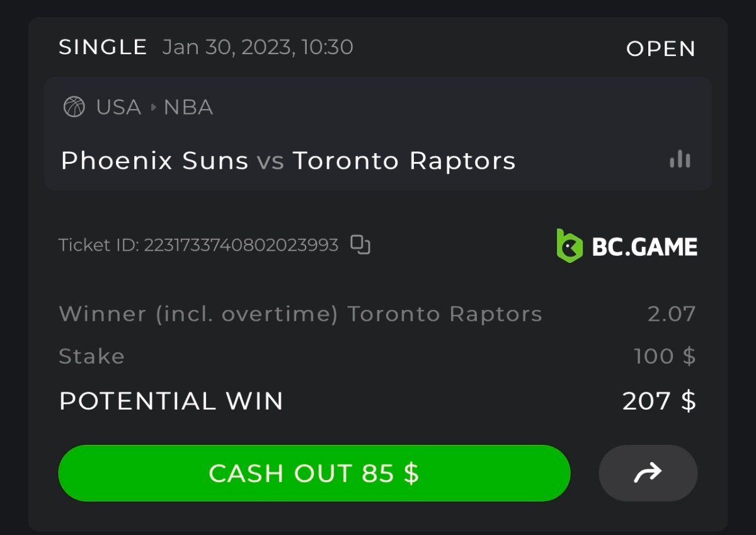Click the basketball sport icon
Screen dimensions: 756x535
[x=74, y=107]
